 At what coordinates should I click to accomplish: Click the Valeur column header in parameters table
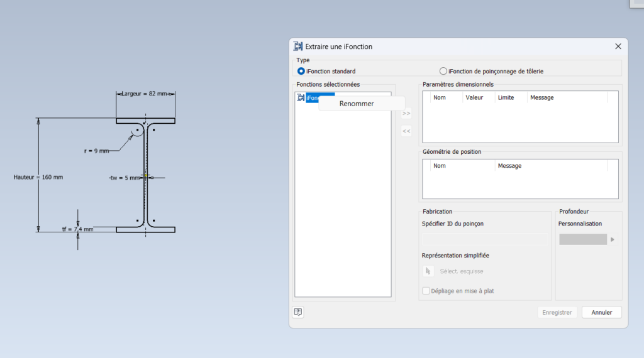click(474, 97)
